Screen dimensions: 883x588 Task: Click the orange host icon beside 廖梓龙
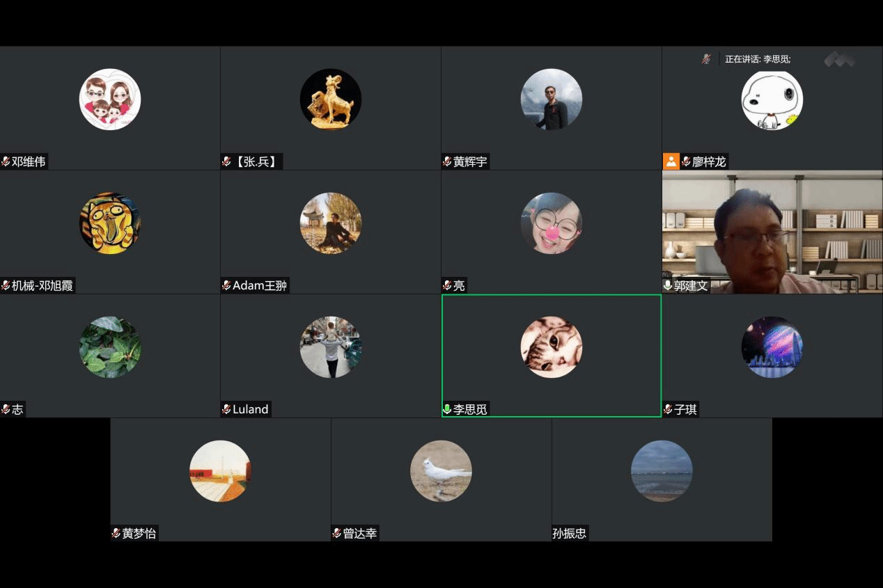(x=671, y=161)
